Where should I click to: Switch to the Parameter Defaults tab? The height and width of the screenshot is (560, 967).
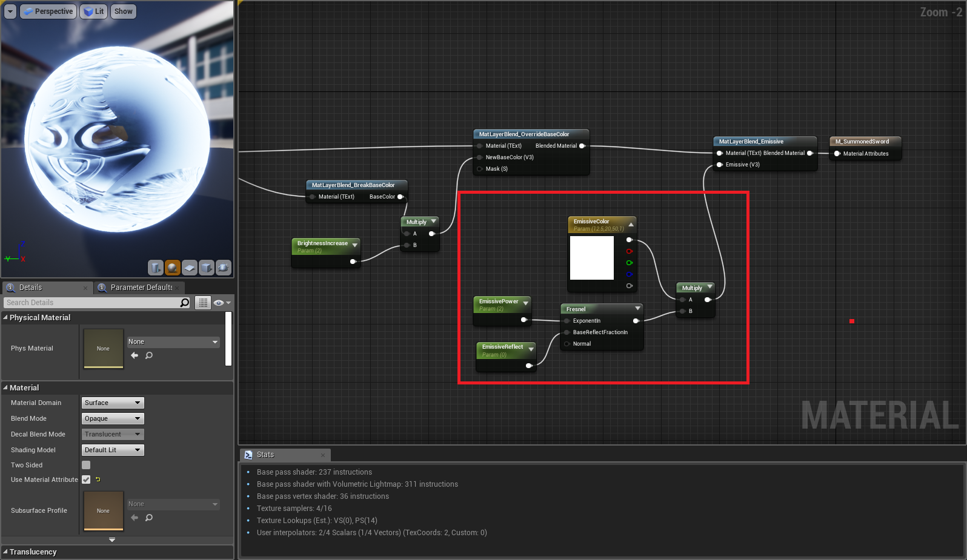point(141,288)
